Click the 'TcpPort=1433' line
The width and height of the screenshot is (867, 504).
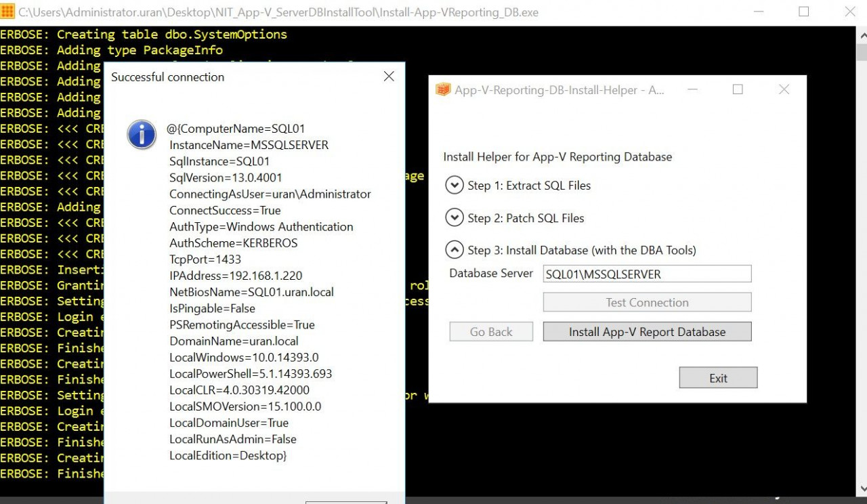tap(205, 259)
